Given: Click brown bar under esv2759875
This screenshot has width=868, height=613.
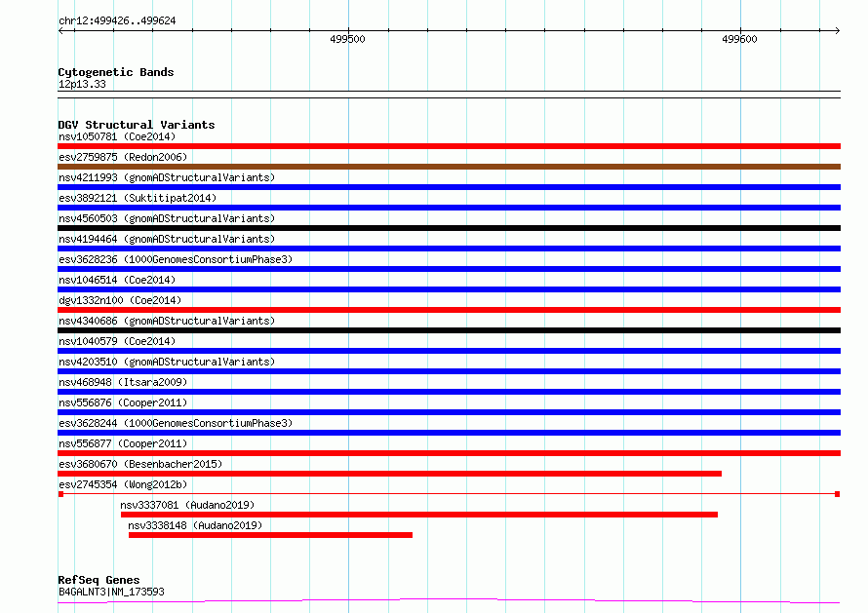Looking at the screenshot, I should click(x=449, y=167).
